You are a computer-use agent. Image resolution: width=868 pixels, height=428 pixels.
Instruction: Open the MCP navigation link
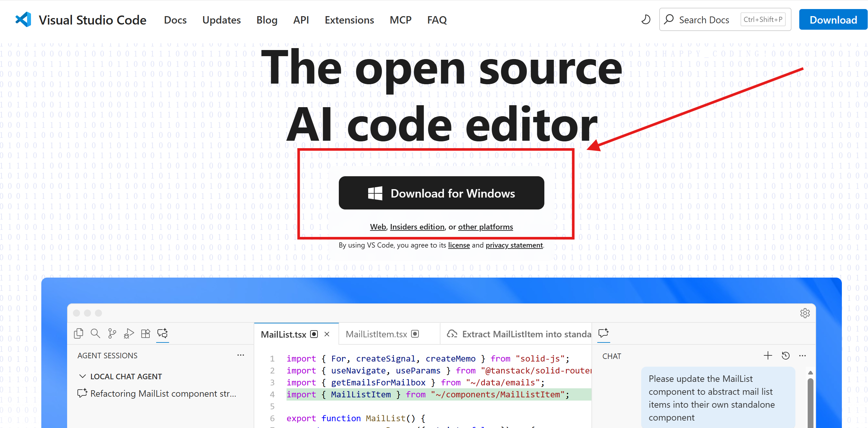coord(400,20)
